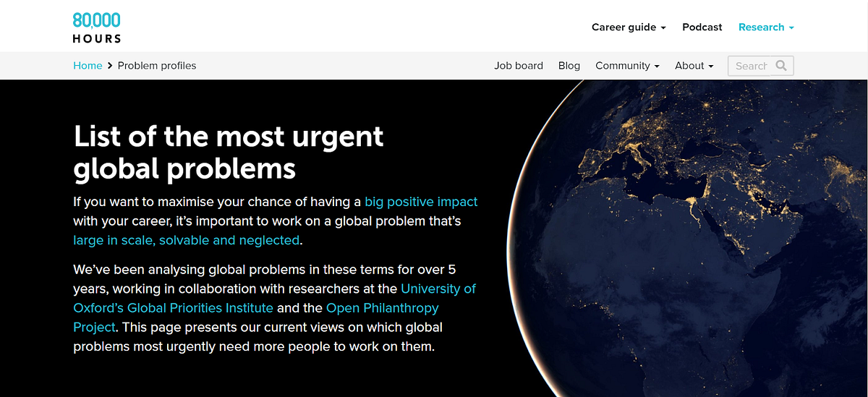Click the search magnifier icon
Viewport: 868px width, 397px height.
pyautogui.click(x=781, y=65)
